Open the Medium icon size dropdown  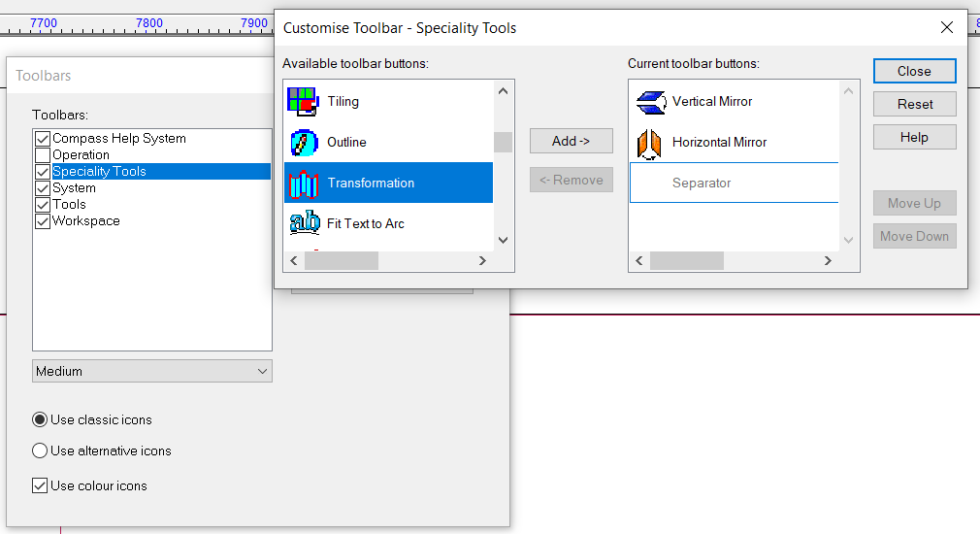(x=152, y=371)
